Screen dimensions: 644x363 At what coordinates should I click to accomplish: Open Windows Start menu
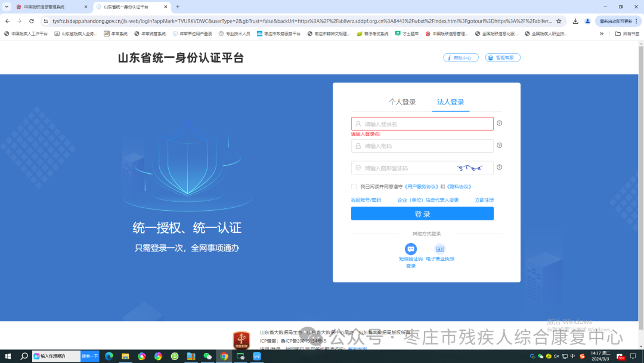[8, 356]
